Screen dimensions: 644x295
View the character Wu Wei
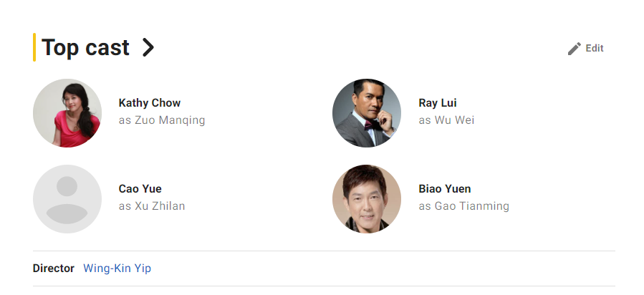(x=454, y=120)
